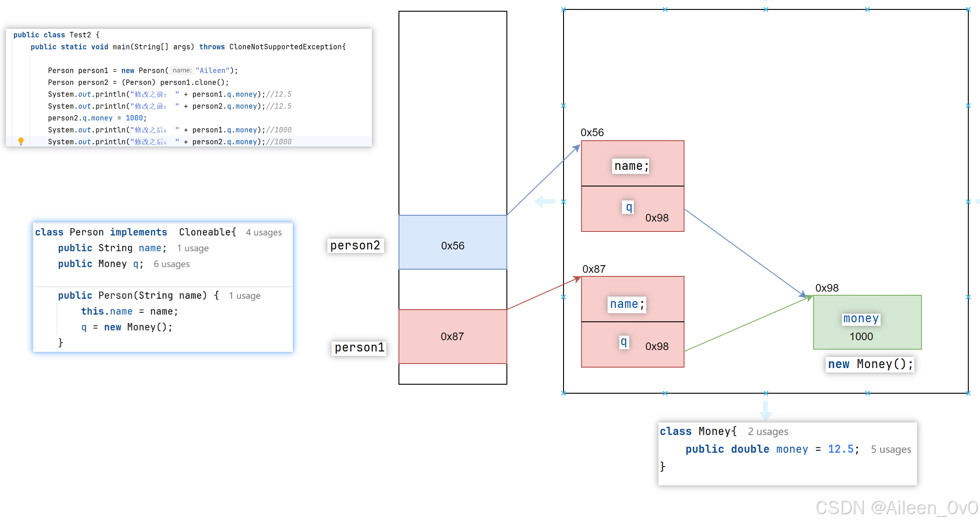Select the name; field in the 0x87 object
980x524 pixels.
click(x=627, y=304)
